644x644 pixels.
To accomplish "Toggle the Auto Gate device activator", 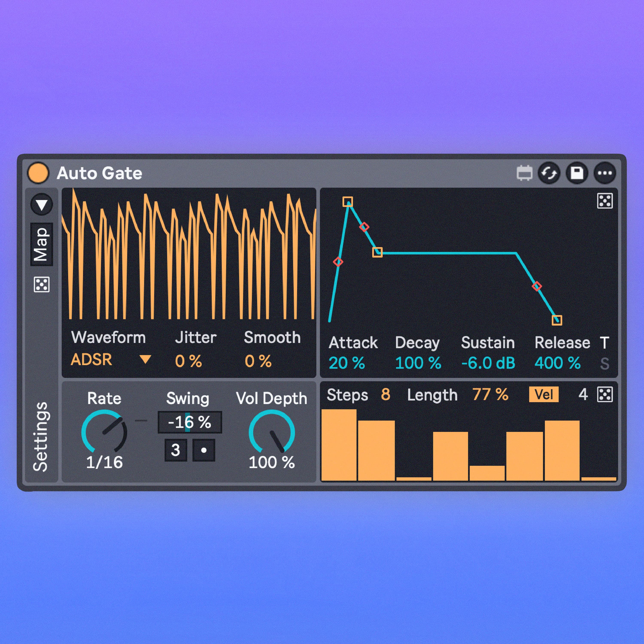I will (38, 173).
